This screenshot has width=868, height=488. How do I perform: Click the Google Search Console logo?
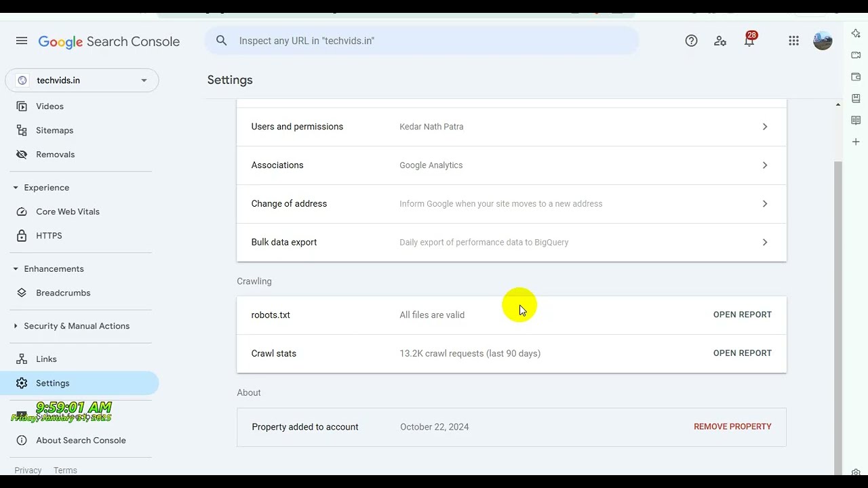click(x=108, y=41)
